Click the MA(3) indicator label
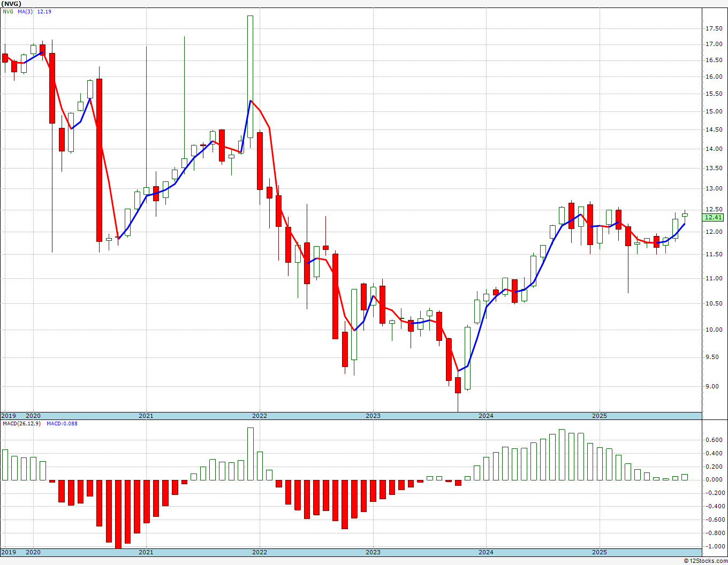This screenshot has height=565, width=728. 25,12
